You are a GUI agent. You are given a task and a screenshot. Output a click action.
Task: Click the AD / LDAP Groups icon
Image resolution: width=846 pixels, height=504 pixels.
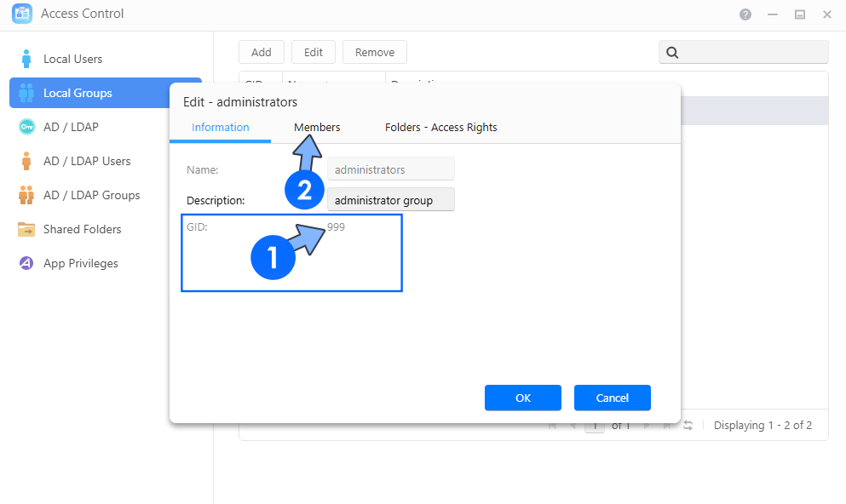click(x=26, y=195)
